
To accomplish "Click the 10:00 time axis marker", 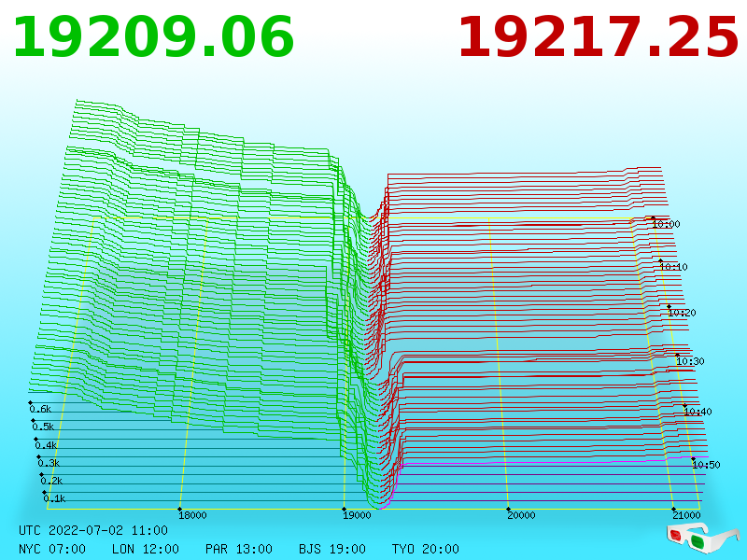I will (x=666, y=224).
